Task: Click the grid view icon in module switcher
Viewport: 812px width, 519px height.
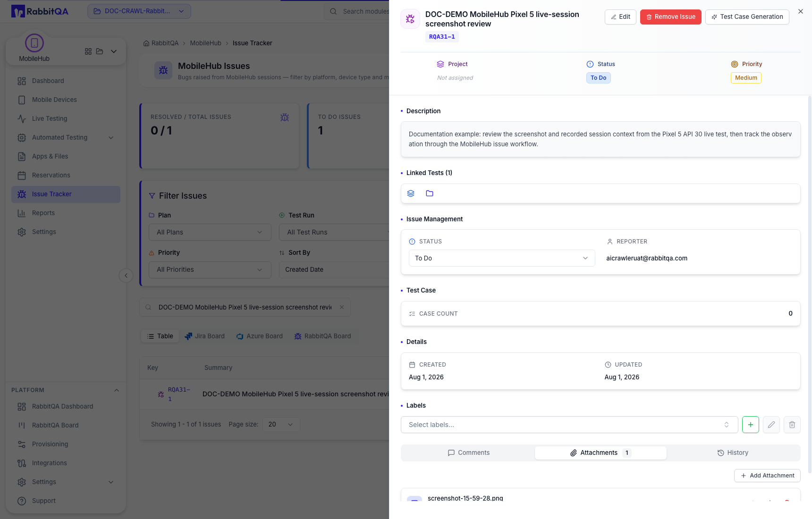Action: point(88,51)
